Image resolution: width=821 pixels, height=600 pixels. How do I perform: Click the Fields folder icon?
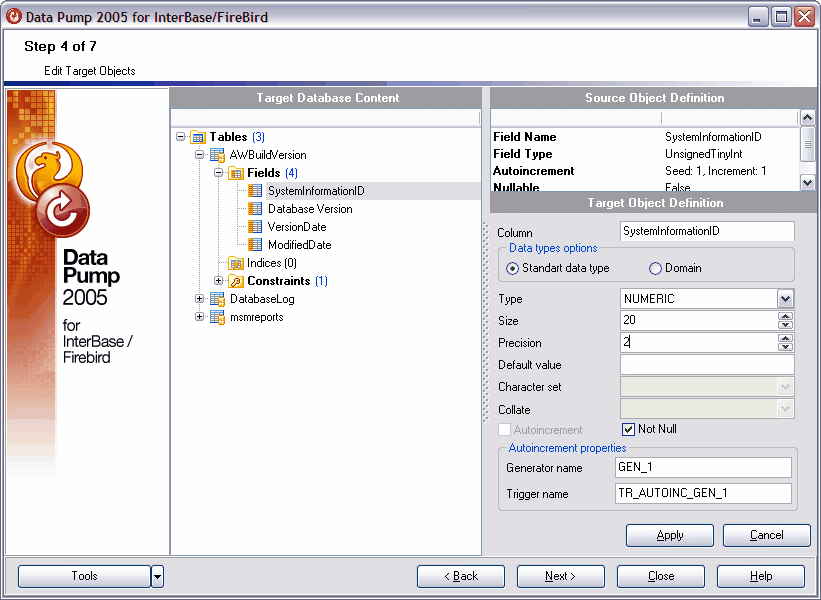[x=236, y=173]
